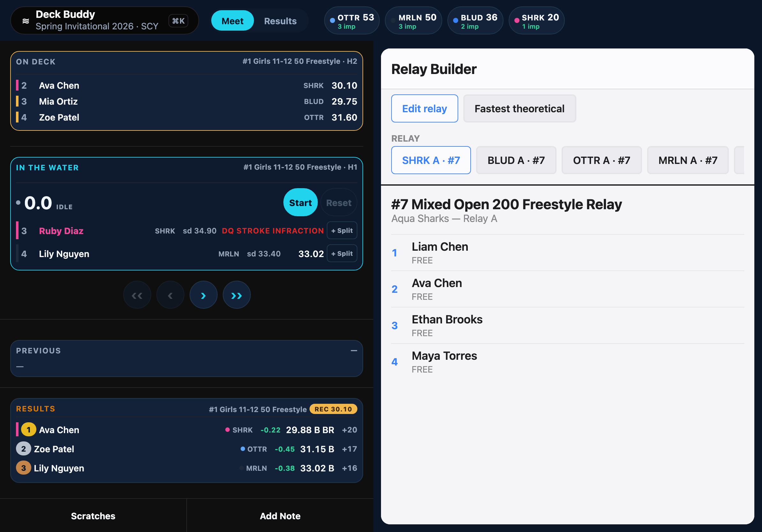Choose the MRLN A · #7 relay
Viewport: 762px width, 532px height.
click(688, 160)
